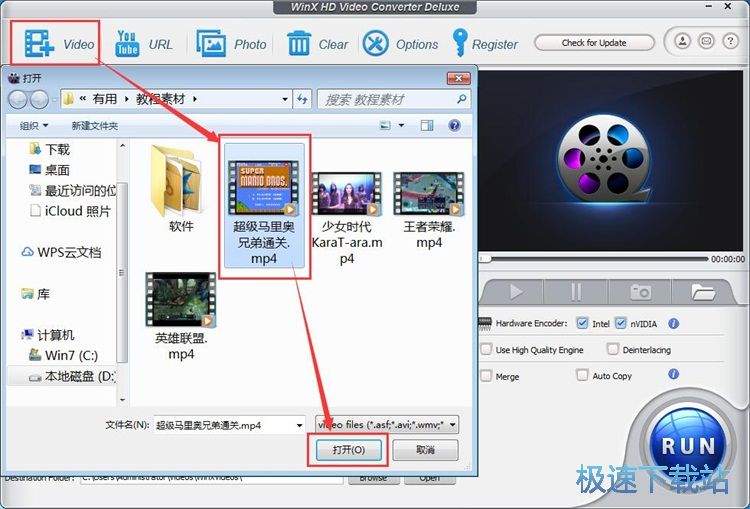Click the Photo slideshow icon
The width and height of the screenshot is (750, 509).
pos(211,44)
